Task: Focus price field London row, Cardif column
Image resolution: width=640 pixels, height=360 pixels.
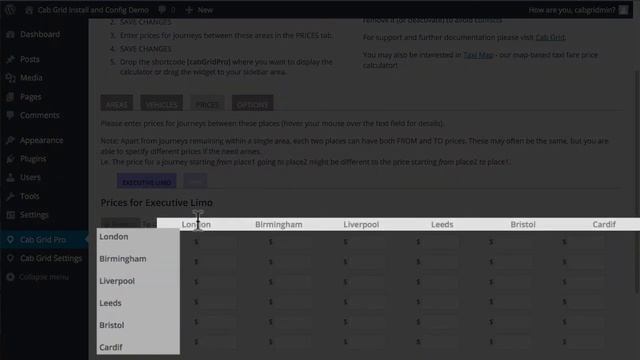Action: coord(585,242)
